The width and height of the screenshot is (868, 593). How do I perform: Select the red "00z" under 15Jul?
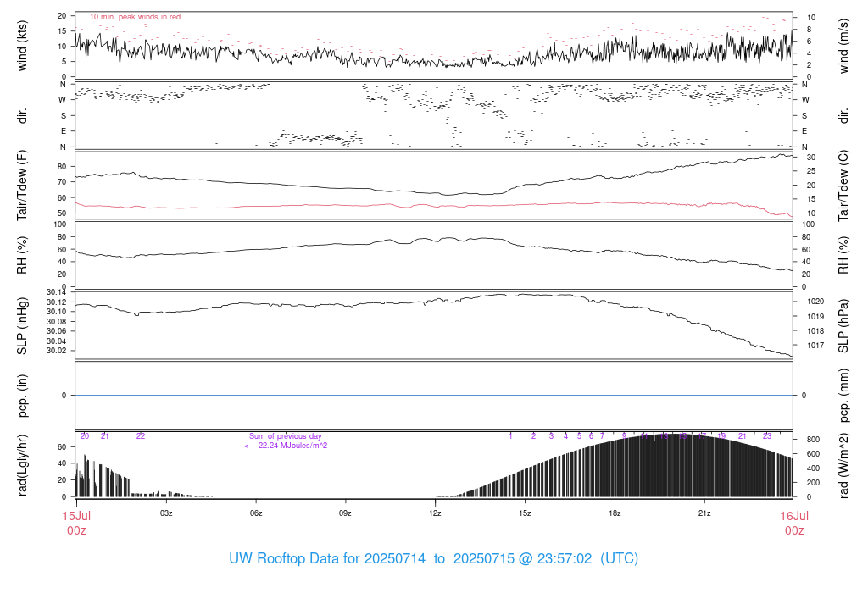[76, 530]
